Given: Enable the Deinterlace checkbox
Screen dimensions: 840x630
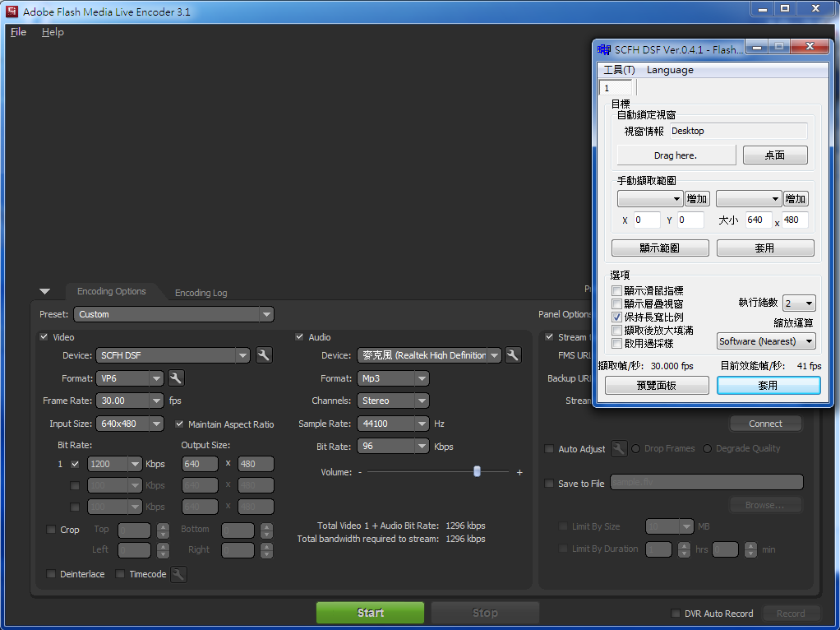Looking at the screenshot, I should click(52, 574).
